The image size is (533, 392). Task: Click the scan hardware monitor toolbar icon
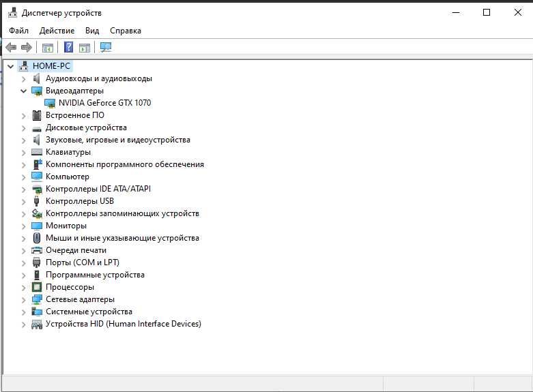pyautogui.click(x=106, y=47)
